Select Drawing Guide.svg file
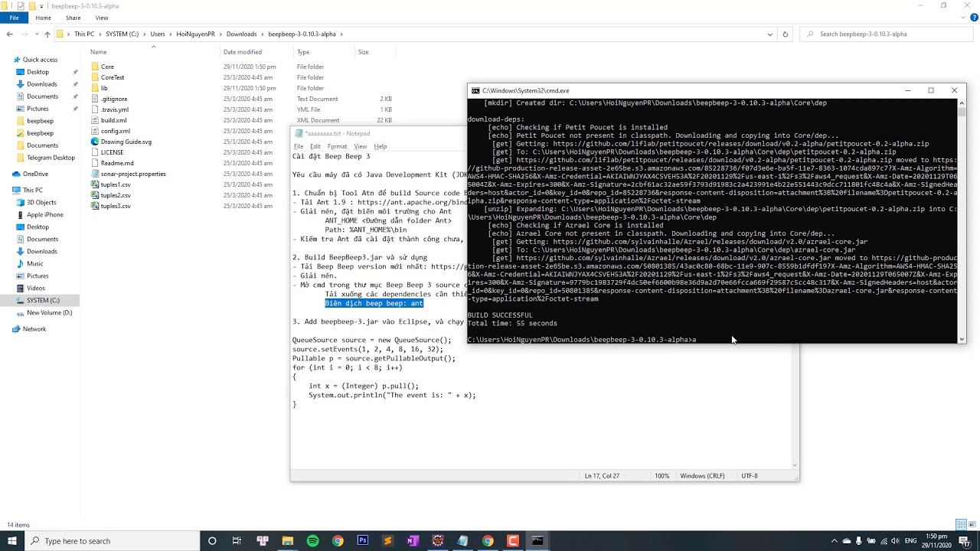This screenshot has height=551, width=980. point(126,142)
